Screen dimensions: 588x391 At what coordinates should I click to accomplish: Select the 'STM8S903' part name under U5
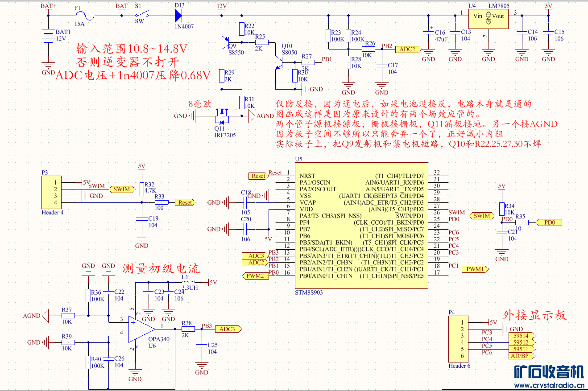tap(309, 293)
